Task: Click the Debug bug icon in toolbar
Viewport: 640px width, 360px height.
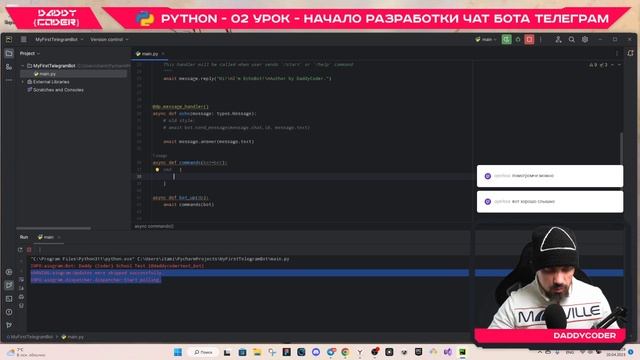Action: 518,40
